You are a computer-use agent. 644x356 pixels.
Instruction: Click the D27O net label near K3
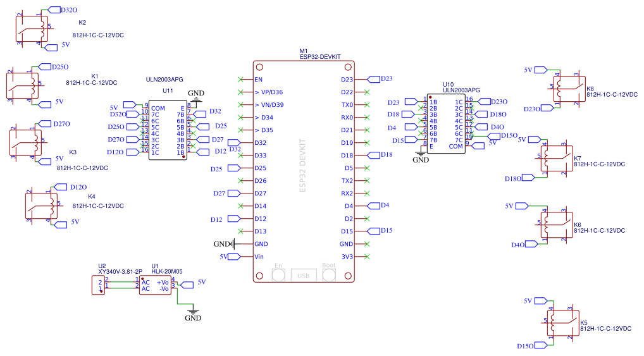point(61,123)
